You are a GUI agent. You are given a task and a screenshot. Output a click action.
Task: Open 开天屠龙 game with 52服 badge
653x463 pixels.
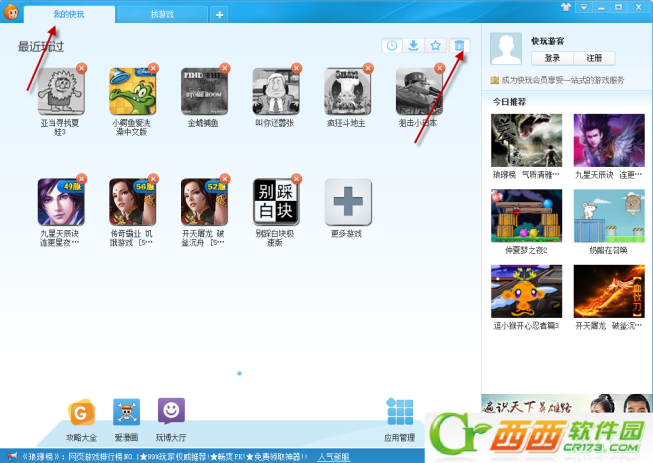(204, 202)
